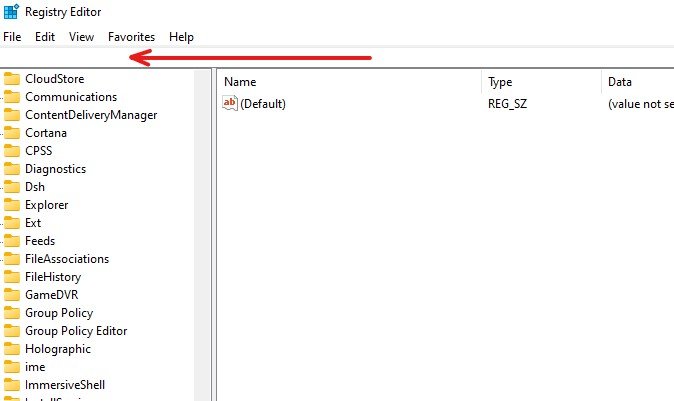Select the Group Policy folder icon
This screenshot has height=401, width=674.
12,313
